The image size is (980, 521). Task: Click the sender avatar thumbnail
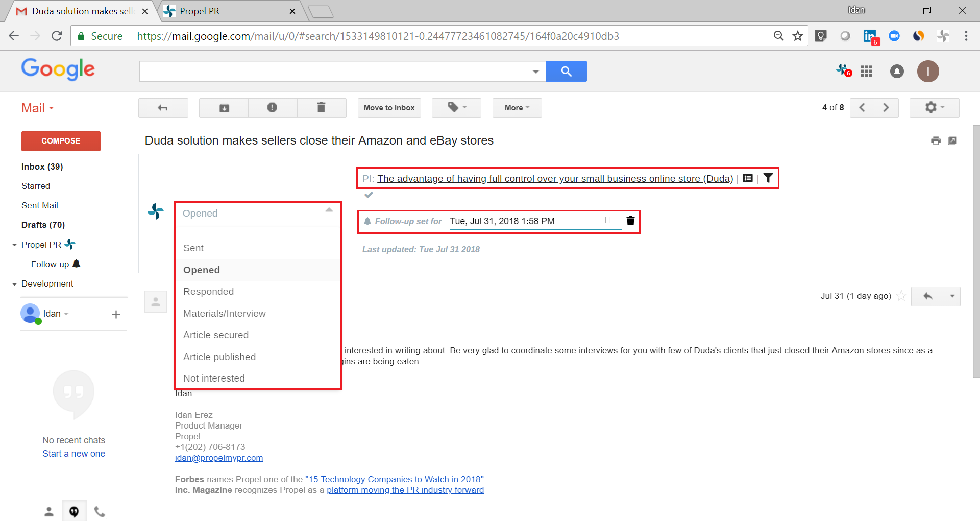(156, 301)
